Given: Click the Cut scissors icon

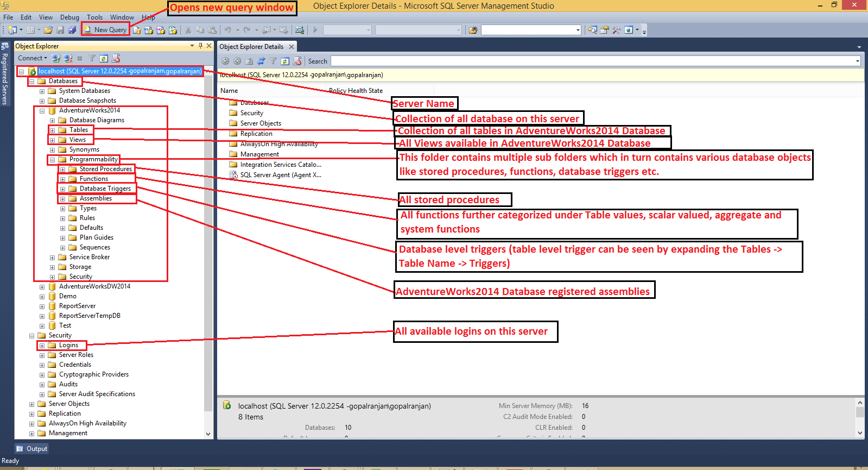Looking at the screenshot, I should tap(188, 30).
